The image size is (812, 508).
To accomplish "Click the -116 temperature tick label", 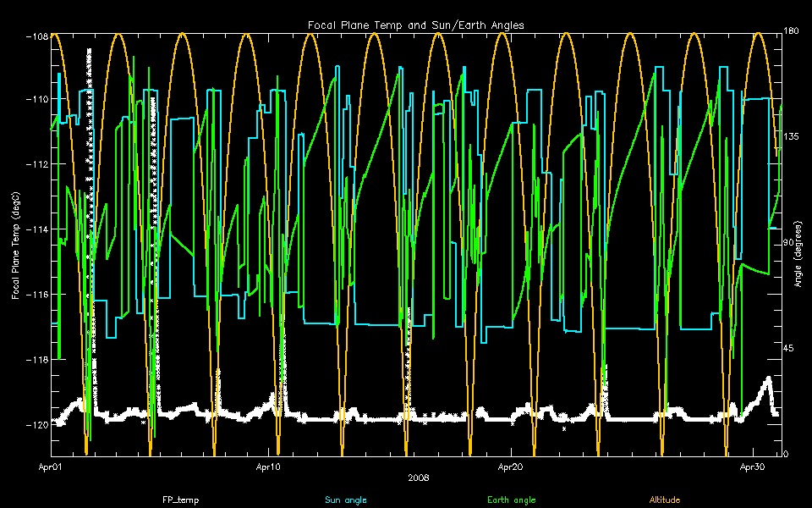I will click(x=36, y=294).
